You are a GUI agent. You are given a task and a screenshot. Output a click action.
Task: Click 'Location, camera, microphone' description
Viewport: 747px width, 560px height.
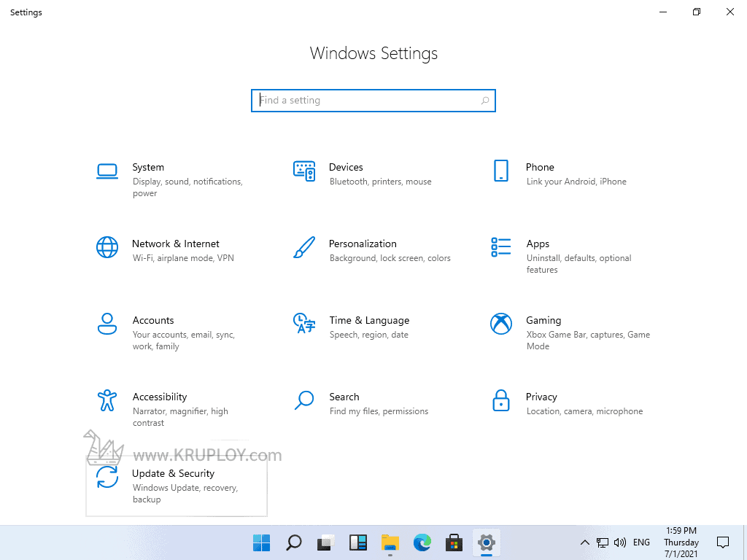point(584,411)
